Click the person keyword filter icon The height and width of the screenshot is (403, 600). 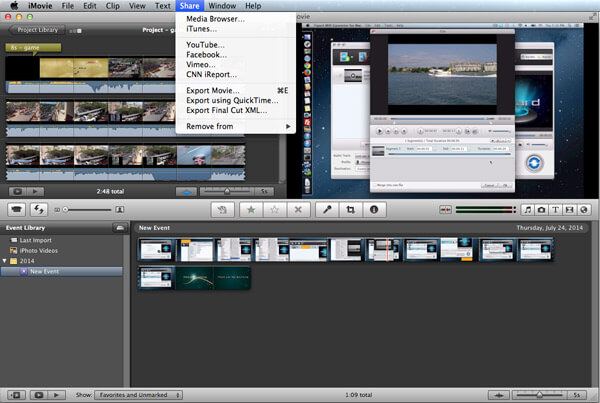tap(120, 209)
